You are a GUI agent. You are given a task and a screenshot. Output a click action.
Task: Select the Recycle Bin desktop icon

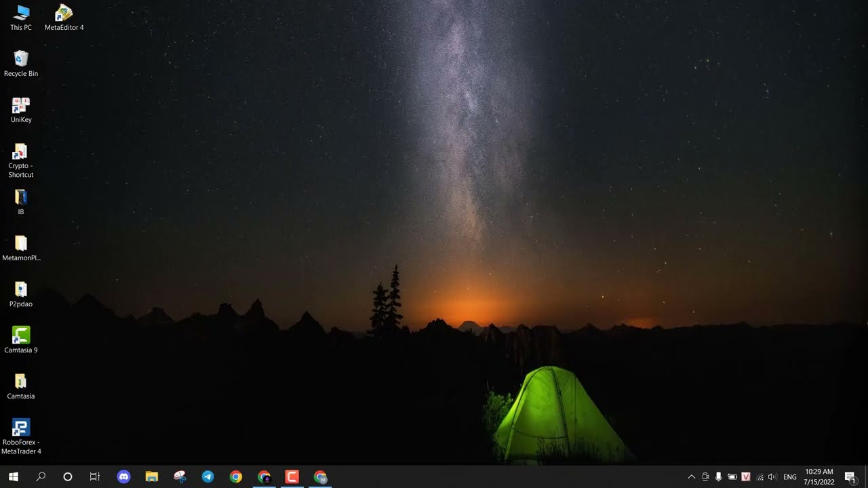pos(21,60)
